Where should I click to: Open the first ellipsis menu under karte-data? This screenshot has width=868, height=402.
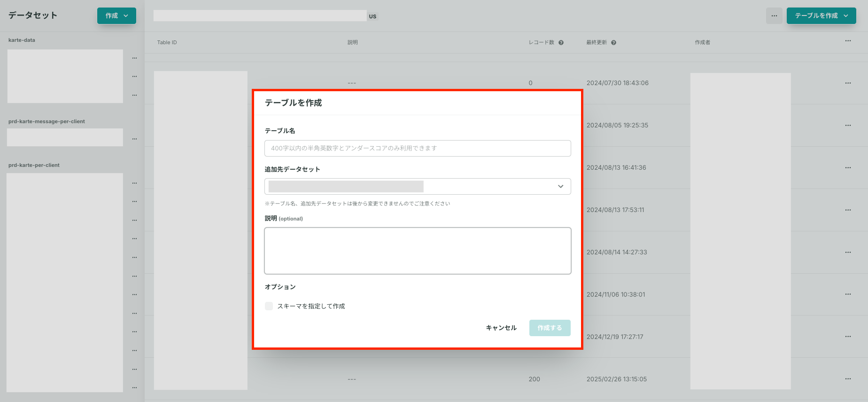(135, 58)
